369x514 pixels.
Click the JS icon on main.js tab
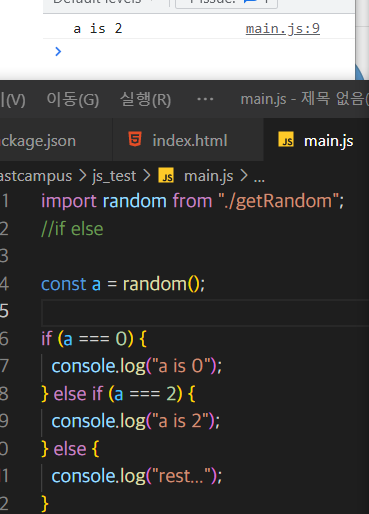pyautogui.click(x=286, y=139)
